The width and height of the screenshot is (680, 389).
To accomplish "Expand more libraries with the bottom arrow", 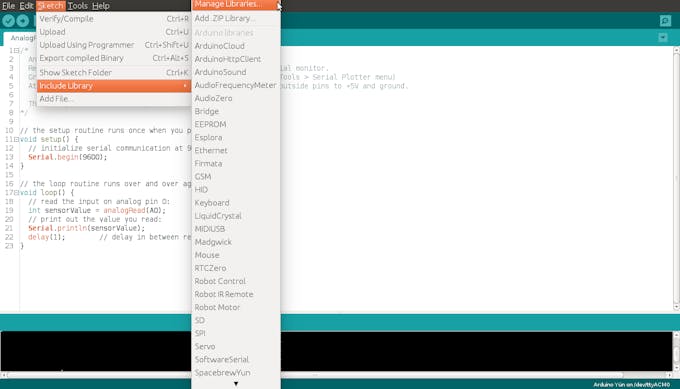I will pos(236,384).
